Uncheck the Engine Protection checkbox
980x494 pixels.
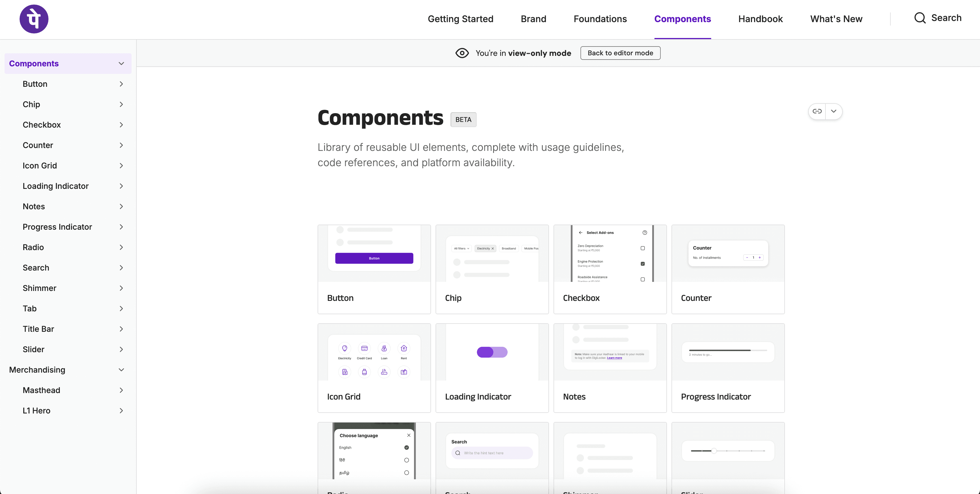[643, 264]
